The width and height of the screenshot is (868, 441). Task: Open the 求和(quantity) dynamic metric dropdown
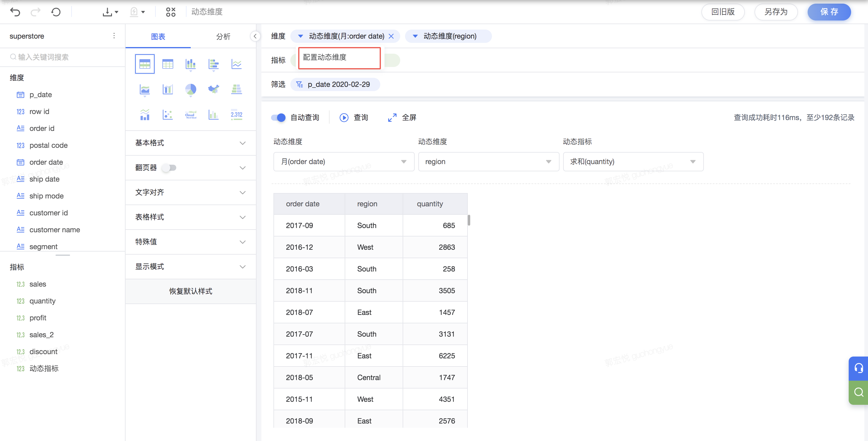[633, 162]
